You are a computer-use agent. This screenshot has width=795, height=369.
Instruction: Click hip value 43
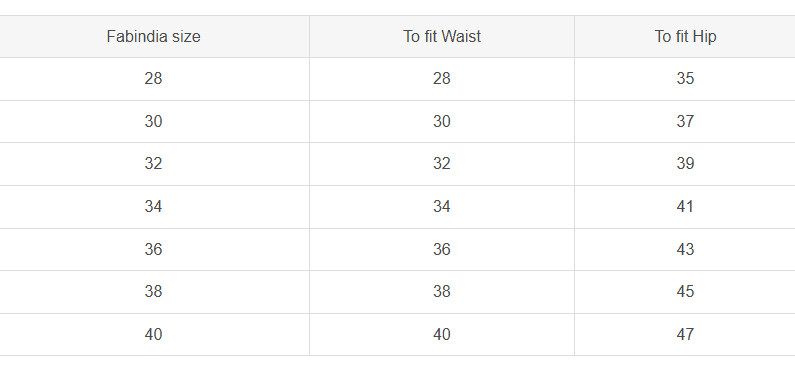(685, 249)
